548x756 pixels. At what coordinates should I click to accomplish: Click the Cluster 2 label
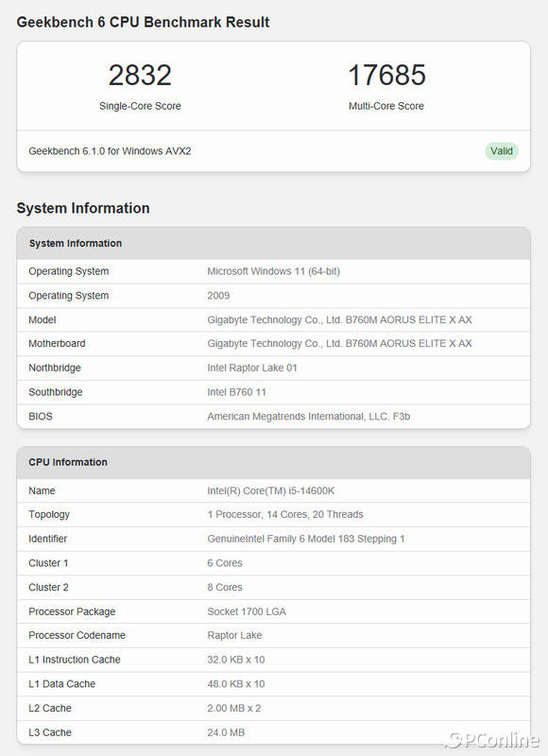48,587
